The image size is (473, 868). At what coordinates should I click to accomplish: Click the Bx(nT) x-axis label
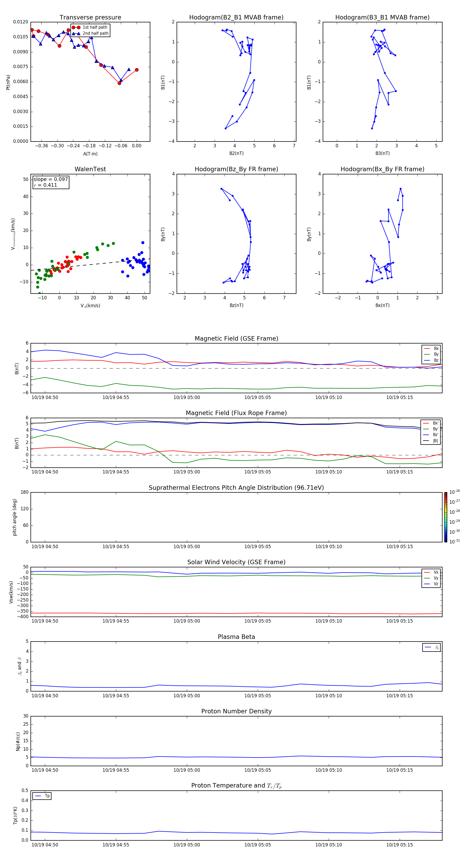[382, 305]
